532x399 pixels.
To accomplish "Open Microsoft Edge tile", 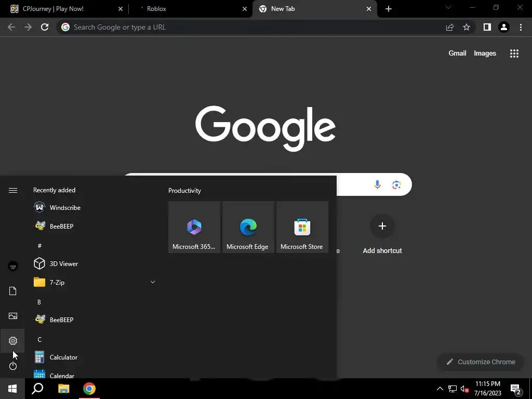I will pyautogui.click(x=248, y=227).
